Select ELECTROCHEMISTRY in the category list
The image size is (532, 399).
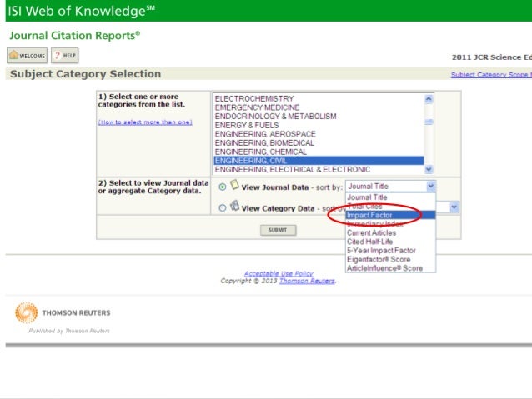(x=319, y=98)
